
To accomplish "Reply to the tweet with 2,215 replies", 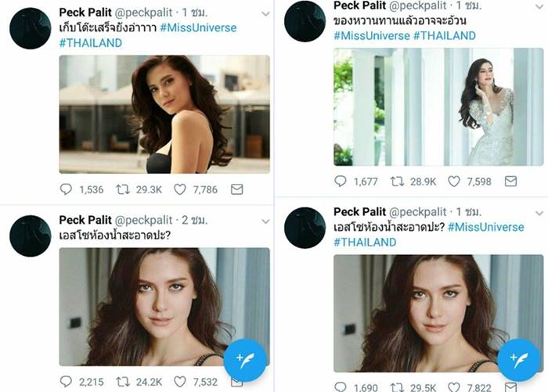I will pyautogui.click(x=68, y=381).
